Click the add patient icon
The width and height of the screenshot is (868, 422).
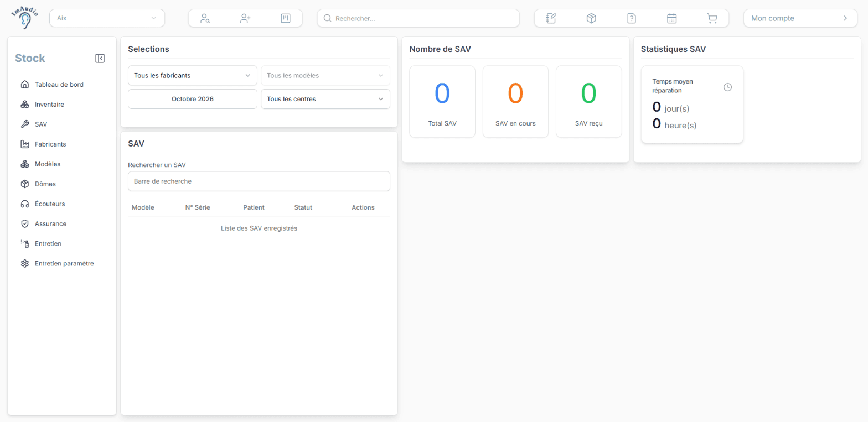pos(245,18)
